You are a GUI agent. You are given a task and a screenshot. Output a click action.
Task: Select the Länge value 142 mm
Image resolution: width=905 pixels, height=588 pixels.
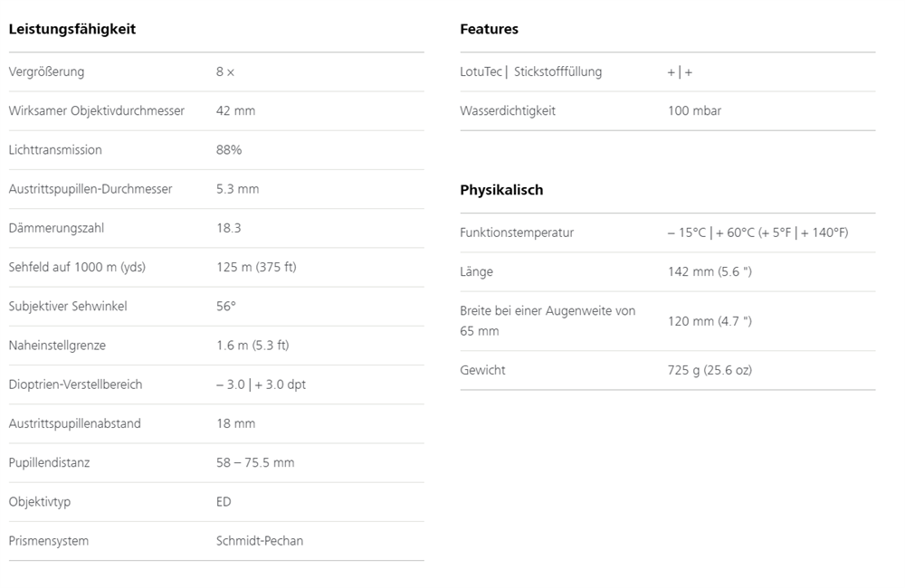tap(710, 271)
